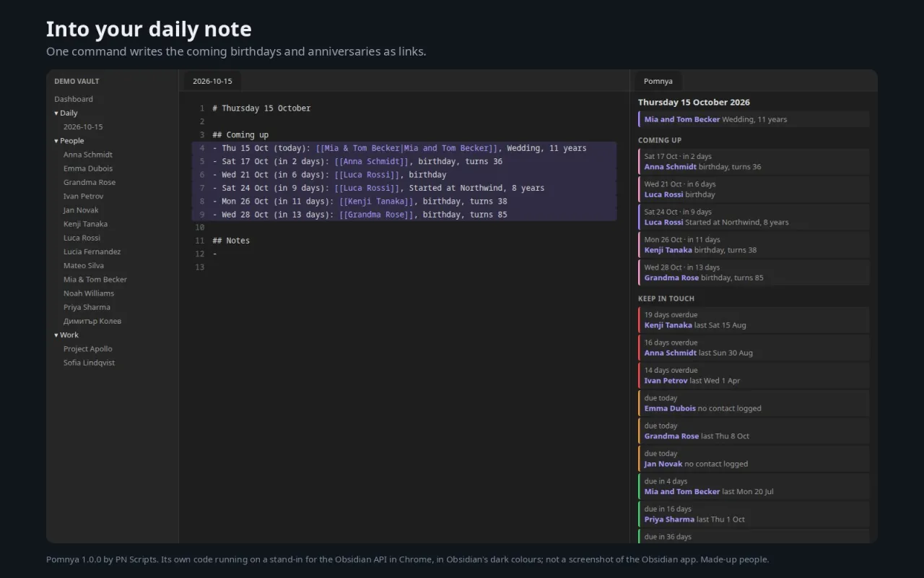The image size is (924, 578).
Task: Open the Sofia Lindqvist note
Action: point(89,363)
